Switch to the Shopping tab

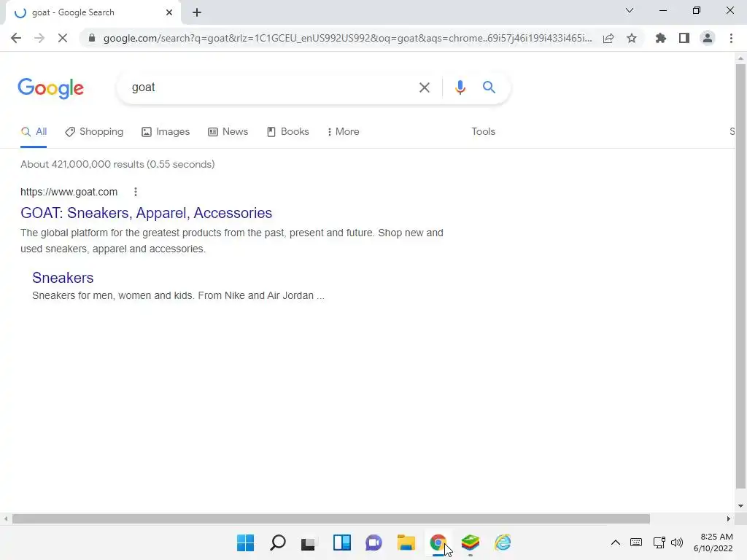click(x=94, y=132)
